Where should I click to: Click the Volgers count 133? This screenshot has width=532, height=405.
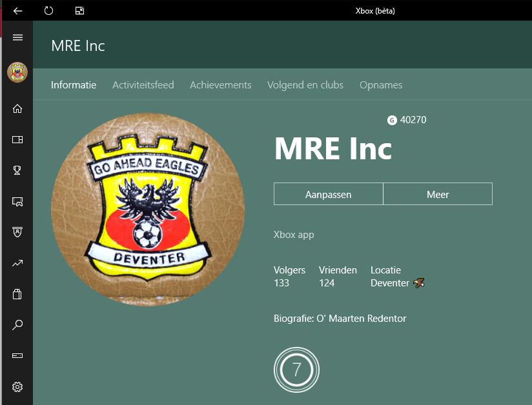[x=281, y=283]
